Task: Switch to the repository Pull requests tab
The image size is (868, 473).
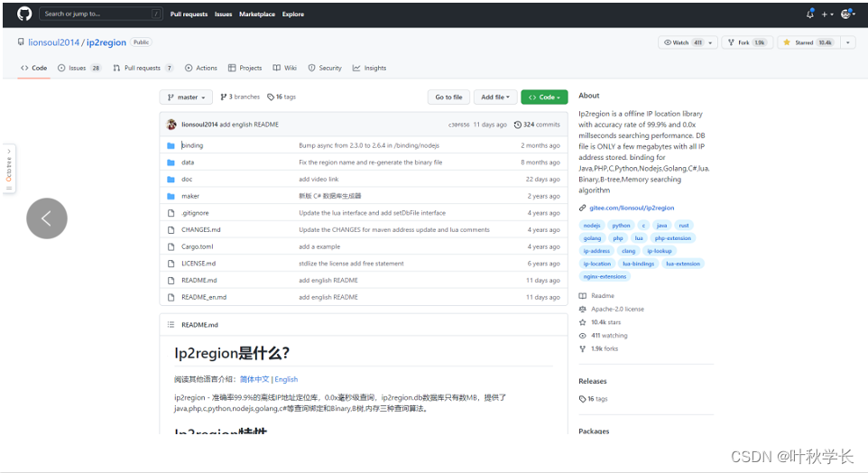Action: (x=143, y=68)
